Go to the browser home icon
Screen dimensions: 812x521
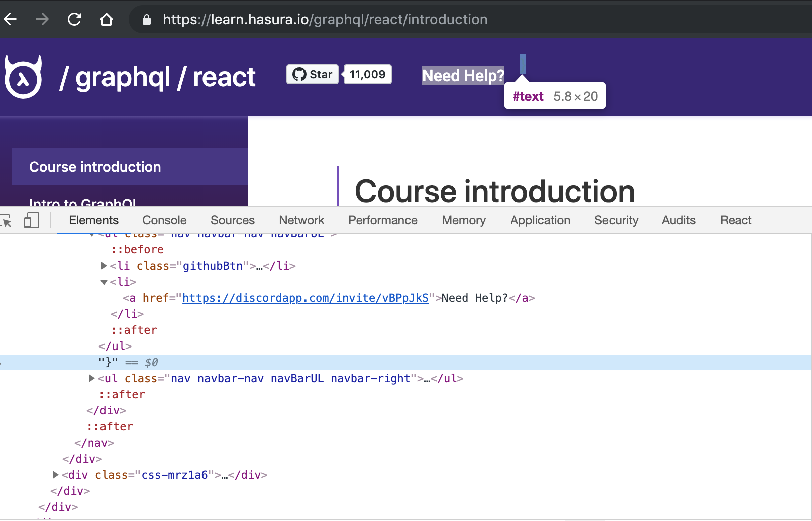107,20
